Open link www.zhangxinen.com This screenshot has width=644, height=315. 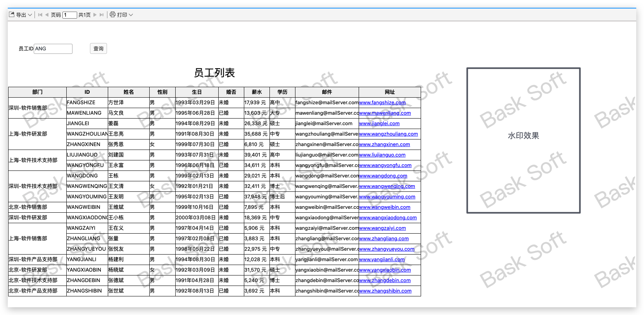pyautogui.click(x=385, y=145)
